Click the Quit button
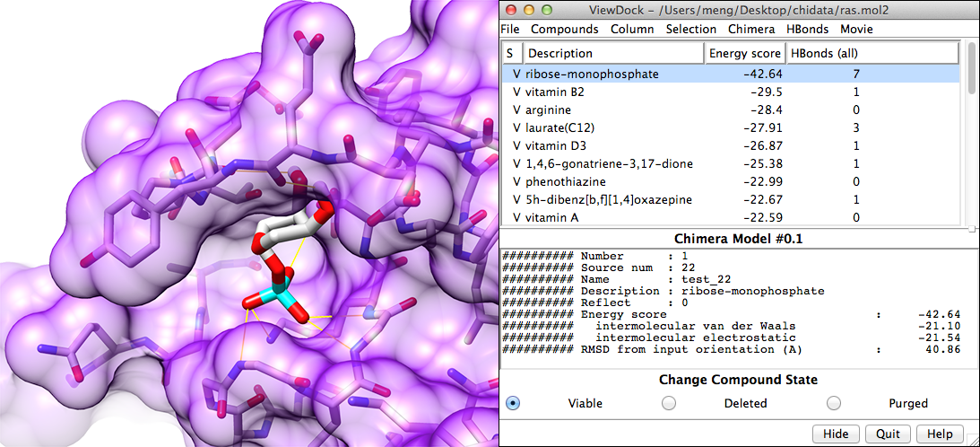This screenshot has height=447, width=980. (x=888, y=434)
